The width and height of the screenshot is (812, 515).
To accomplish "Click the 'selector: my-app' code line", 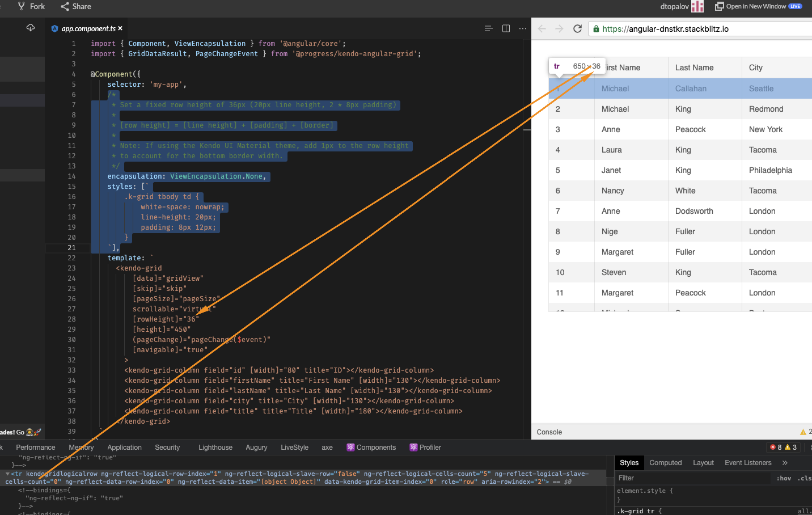I will click(x=147, y=85).
